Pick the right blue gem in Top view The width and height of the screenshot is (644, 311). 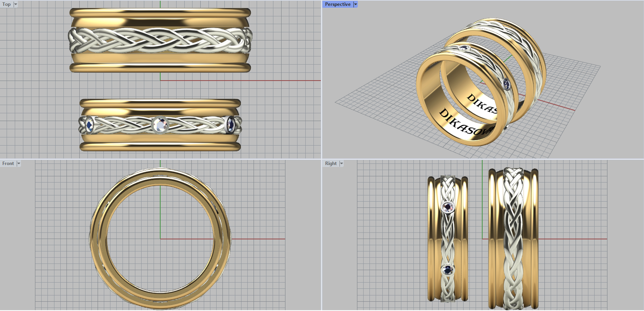click(x=231, y=125)
